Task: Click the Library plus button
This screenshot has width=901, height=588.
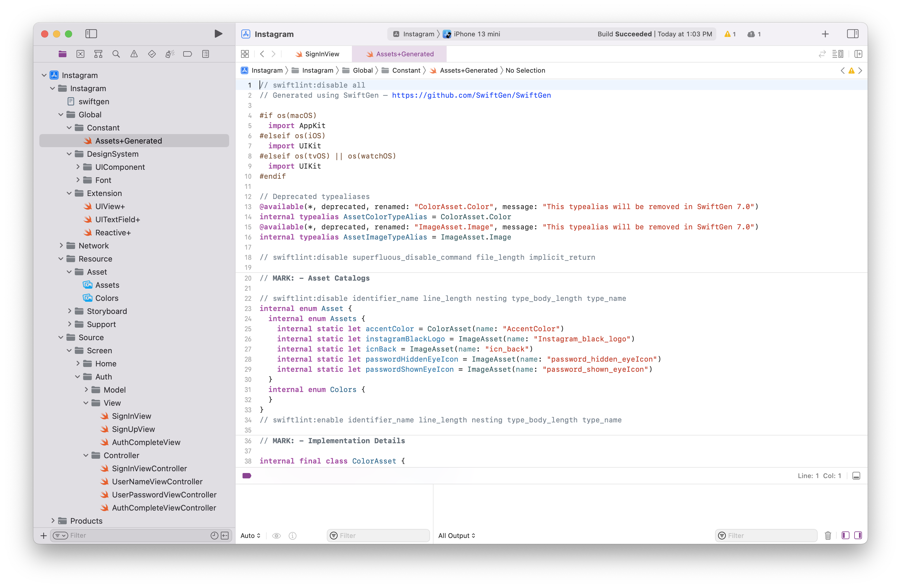Action: 825,34
